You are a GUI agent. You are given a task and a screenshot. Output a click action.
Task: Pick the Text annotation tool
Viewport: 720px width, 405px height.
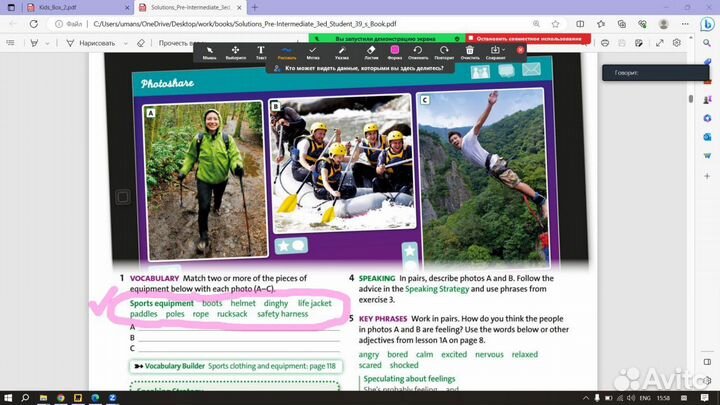261,52
